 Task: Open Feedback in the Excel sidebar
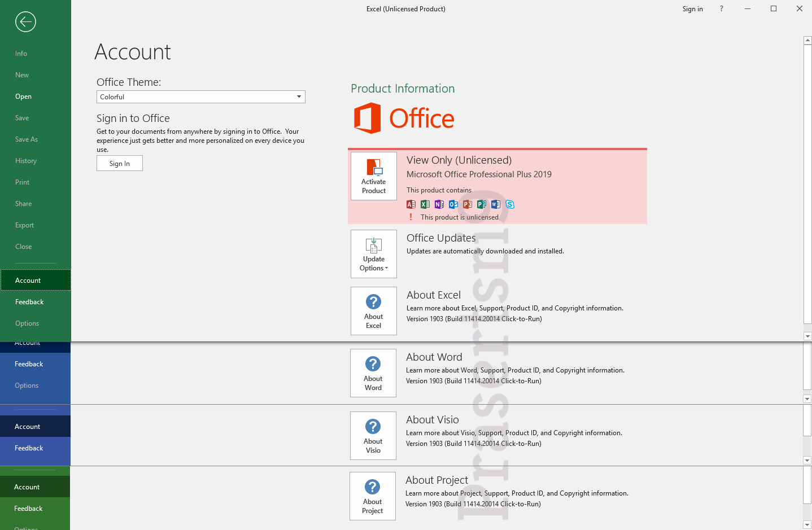(x=36, y=302)
